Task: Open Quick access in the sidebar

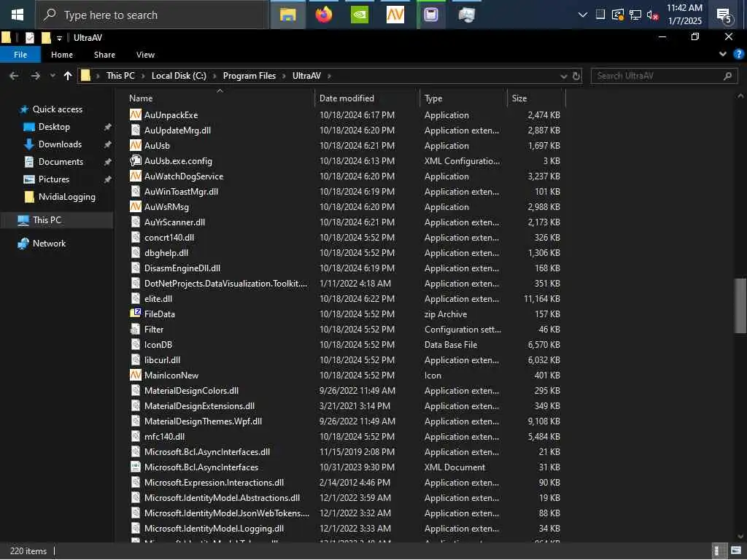Action: pos(57,109)
